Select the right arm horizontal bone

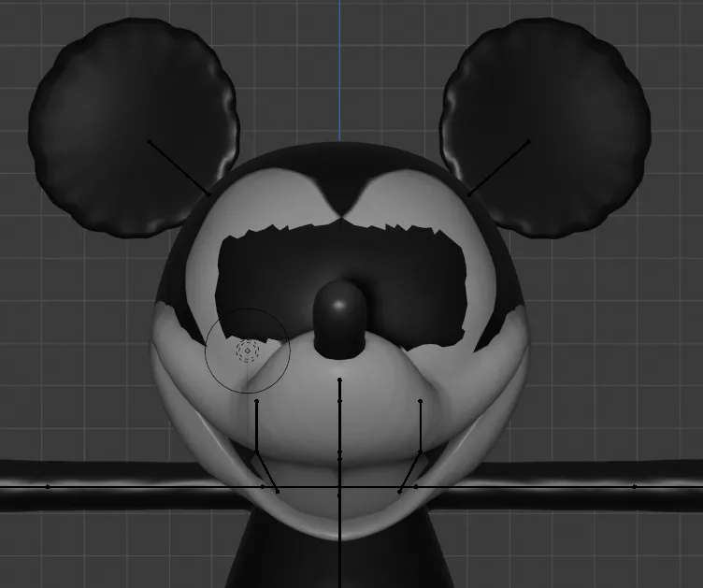pos(525,487)
